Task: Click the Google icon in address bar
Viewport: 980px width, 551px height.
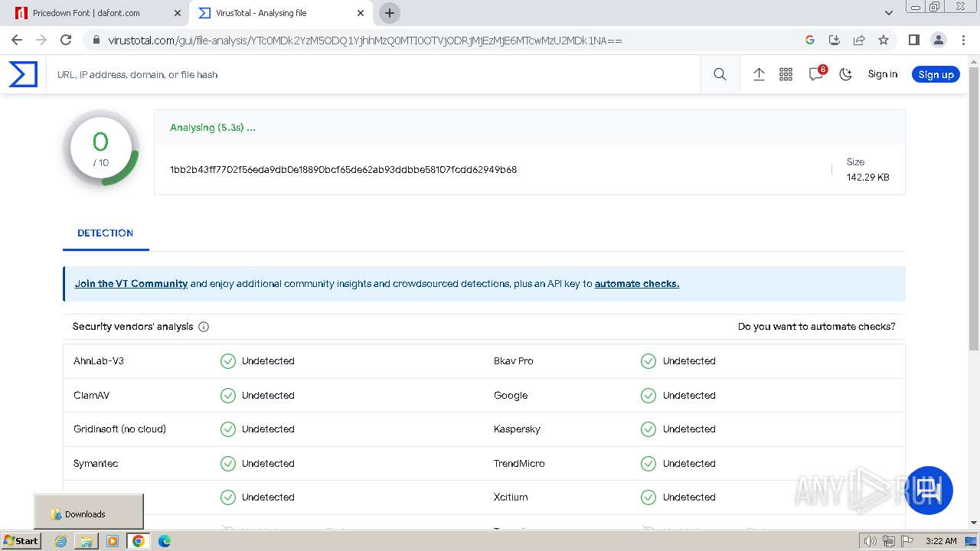Action: tap(810, 40)
